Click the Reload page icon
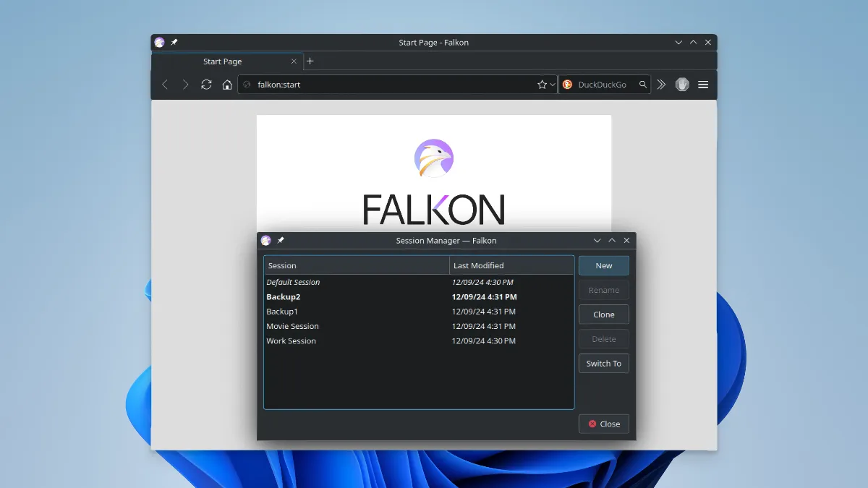 (206, 84)
